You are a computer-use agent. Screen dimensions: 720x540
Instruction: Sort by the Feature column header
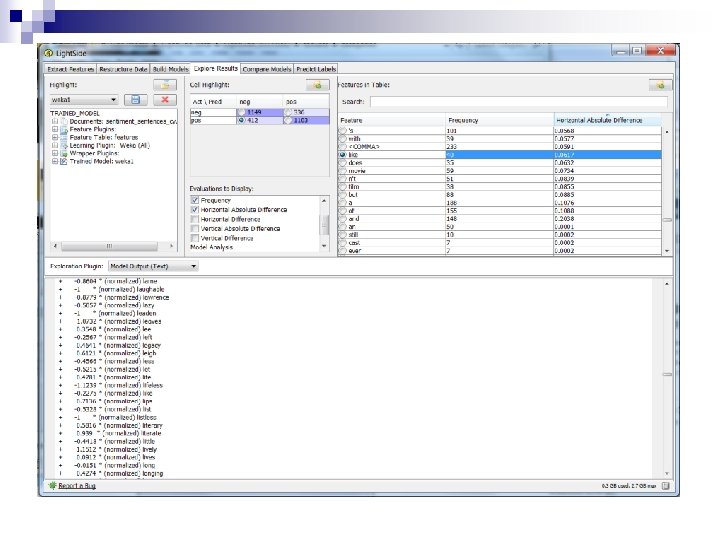(x=392, y=120)
